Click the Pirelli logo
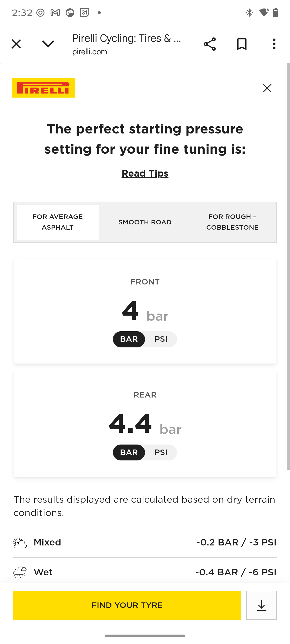The height and width of the screenshot is (644, 290). coord(43,88)
